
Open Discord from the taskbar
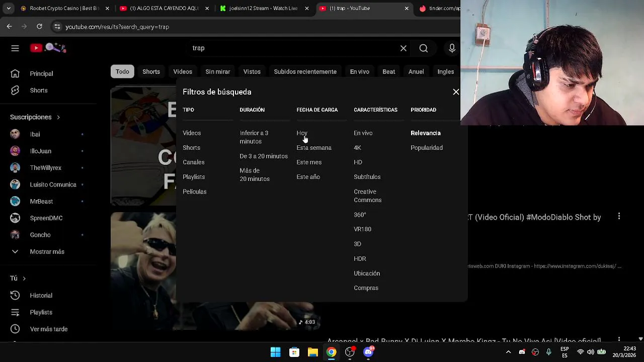pyautogui.click(x=368, y=352)
